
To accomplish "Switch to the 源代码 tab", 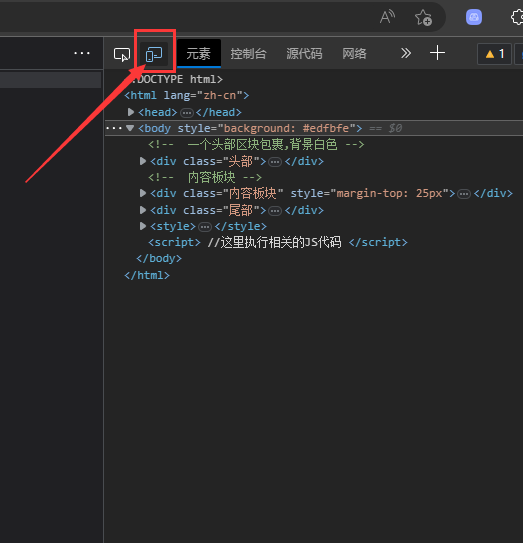I will (304, 54).
